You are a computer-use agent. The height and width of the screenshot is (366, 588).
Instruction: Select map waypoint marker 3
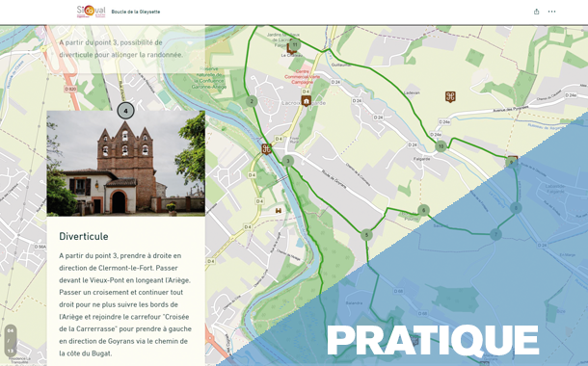[x=288, y=161]
